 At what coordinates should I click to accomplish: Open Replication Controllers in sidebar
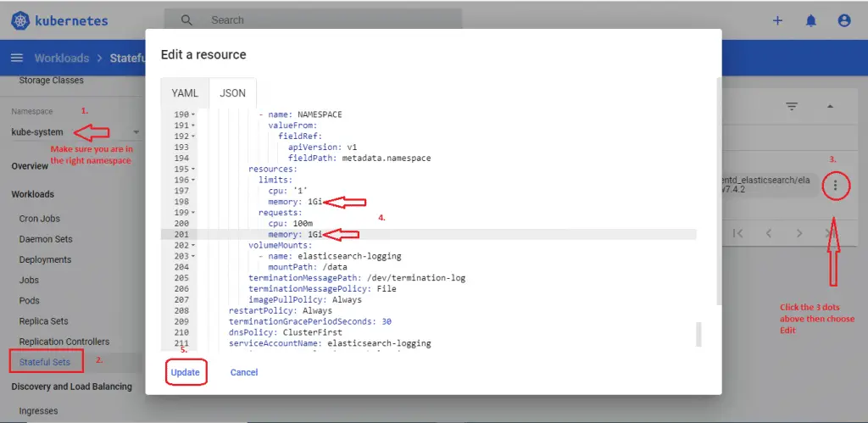[64, 342]
